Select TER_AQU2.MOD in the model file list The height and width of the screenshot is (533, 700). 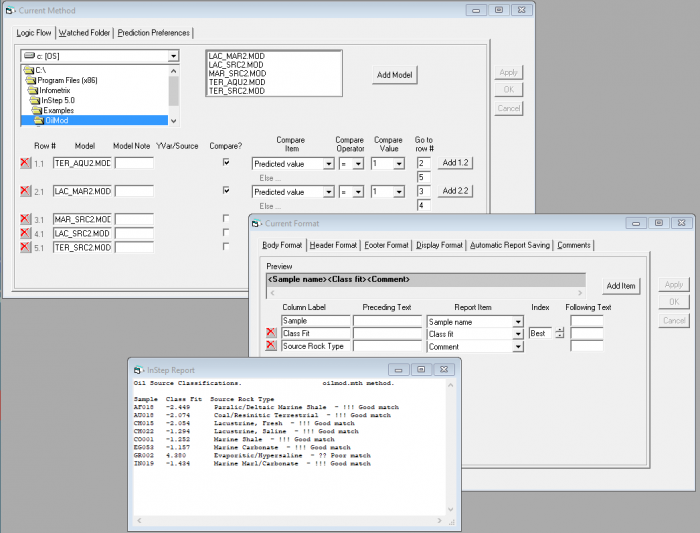coord(237,82)
